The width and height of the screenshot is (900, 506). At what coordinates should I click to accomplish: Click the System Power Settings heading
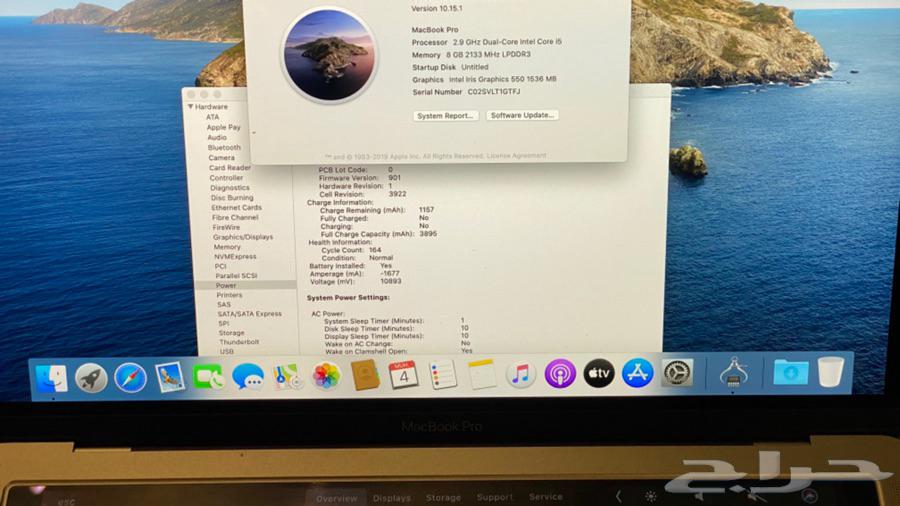(x=348, y=298)
